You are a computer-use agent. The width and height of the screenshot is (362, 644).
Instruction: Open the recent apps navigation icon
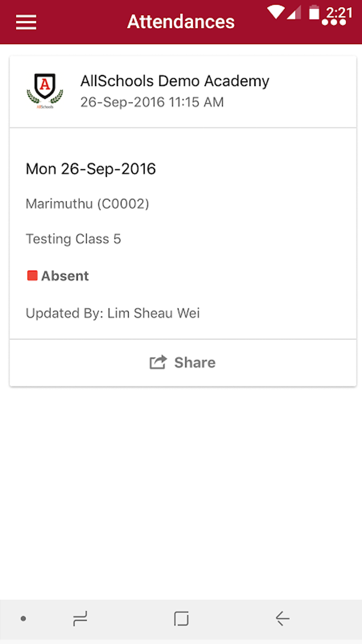coord(80,618)
